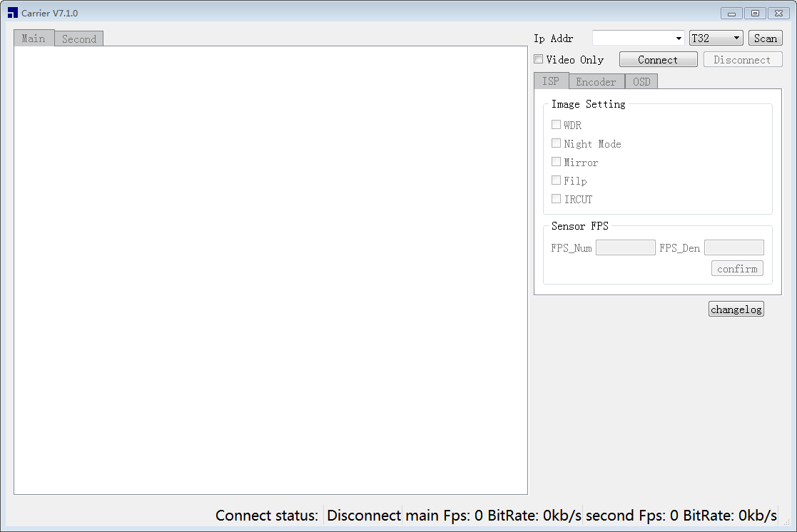Select the ISP tab
Viewport: 797px width, 532px height.
coord(551,81)
